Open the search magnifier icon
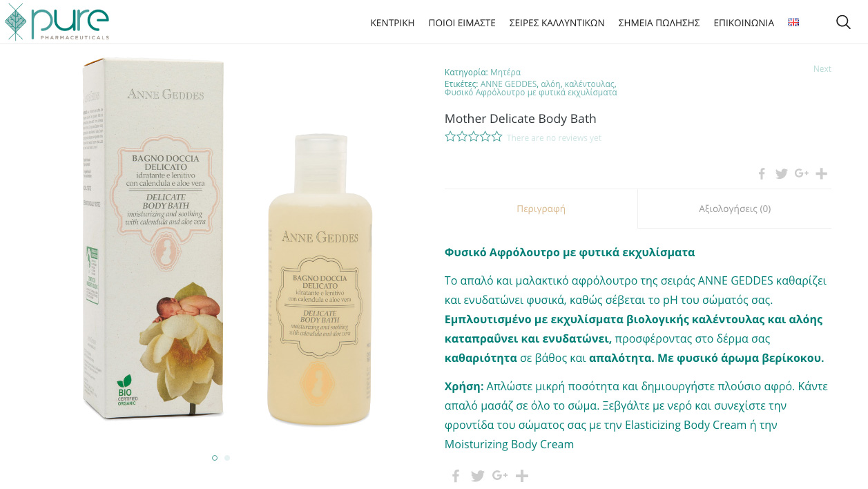Screen dimensions: 868x489 843,22
